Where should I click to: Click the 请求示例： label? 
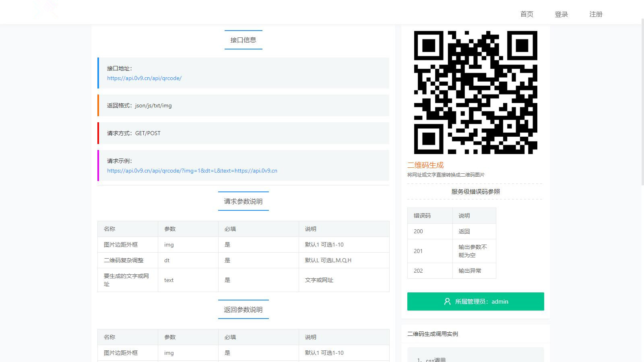point(120,161)
